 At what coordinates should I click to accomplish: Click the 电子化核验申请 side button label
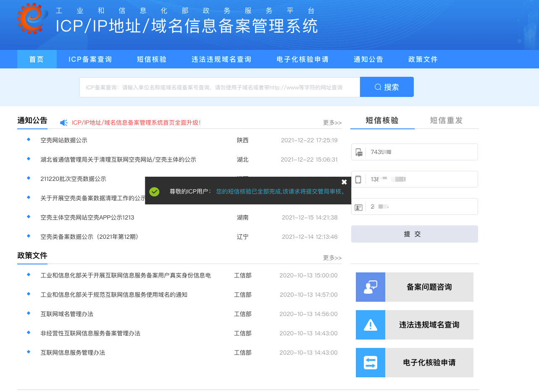[429, 363]
